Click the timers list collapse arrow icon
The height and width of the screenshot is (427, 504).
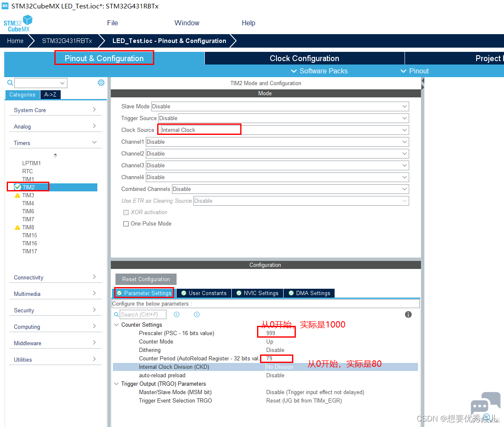pyautogui.click(x=55, y=155)
